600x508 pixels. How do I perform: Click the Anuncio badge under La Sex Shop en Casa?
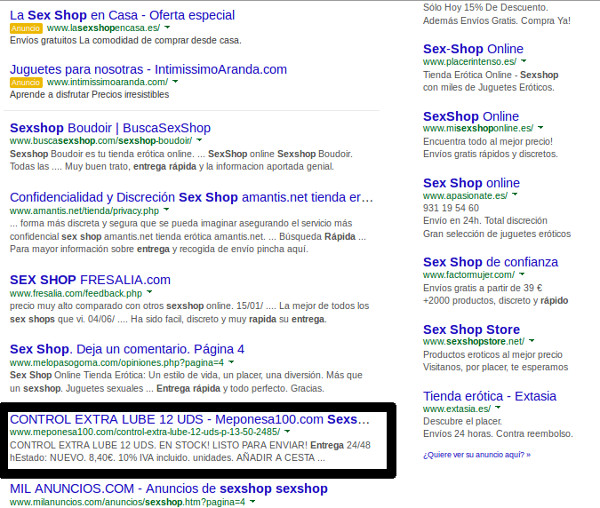click(x=26, y=29)
